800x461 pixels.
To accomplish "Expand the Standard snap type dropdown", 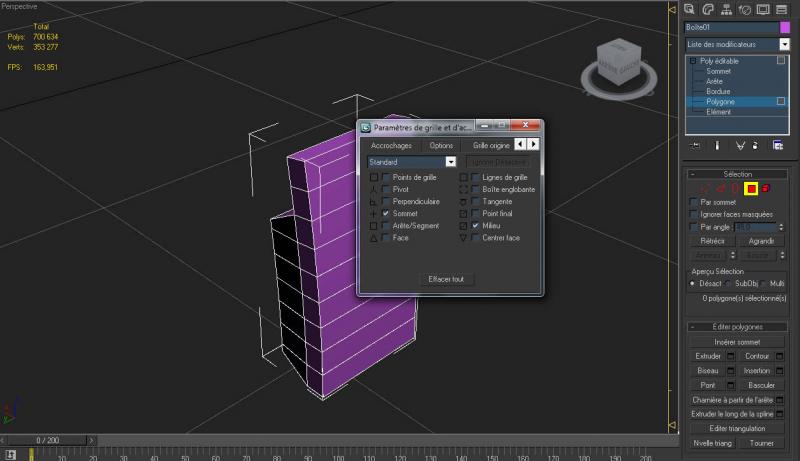I will [x=451, y=161].
